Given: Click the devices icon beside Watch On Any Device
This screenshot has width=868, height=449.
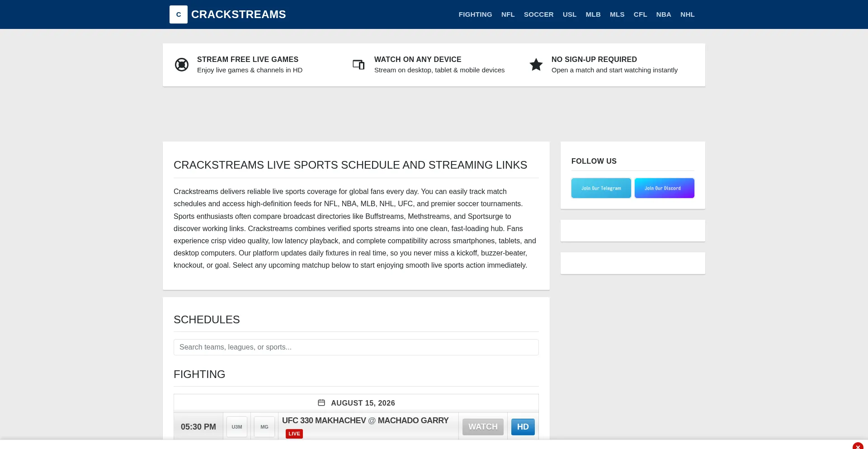Looking at the screenshot, I should pyautogui.click(x=359, y=65).
